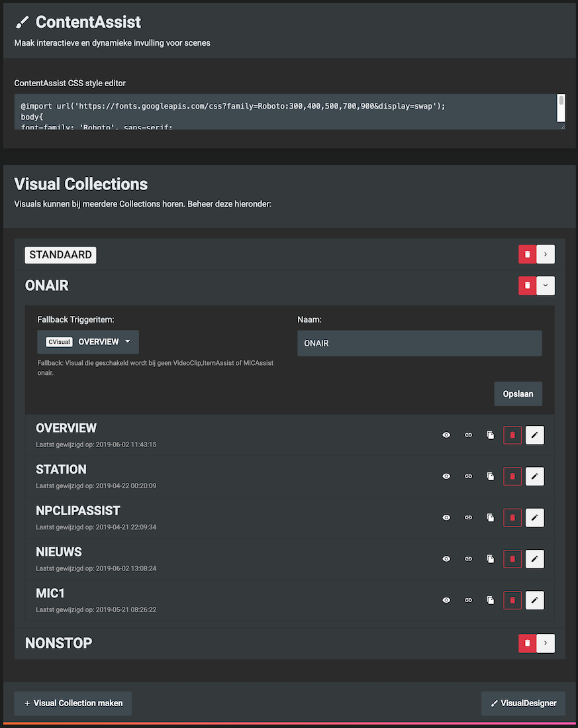
Task: Duplicate the STATION visual
Action: tap(491, 476)
